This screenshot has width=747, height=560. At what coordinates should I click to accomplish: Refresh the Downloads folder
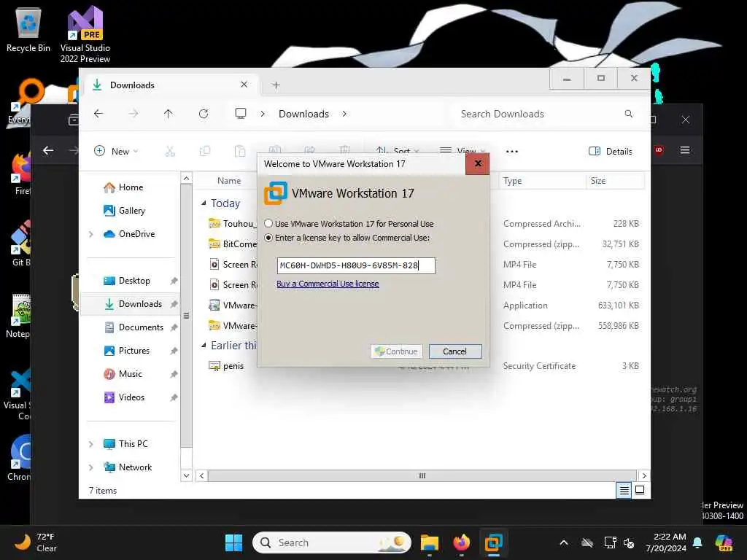[x=204, y=114]
